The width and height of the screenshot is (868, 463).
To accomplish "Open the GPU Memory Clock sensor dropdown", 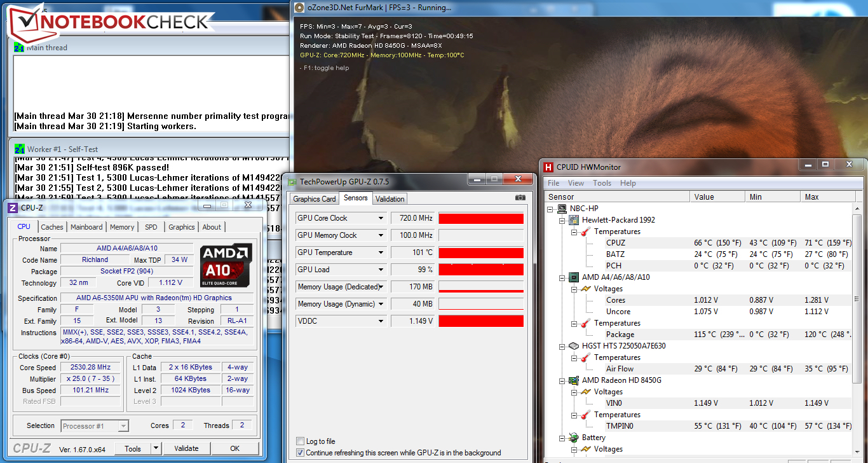I will pos(381,235).
